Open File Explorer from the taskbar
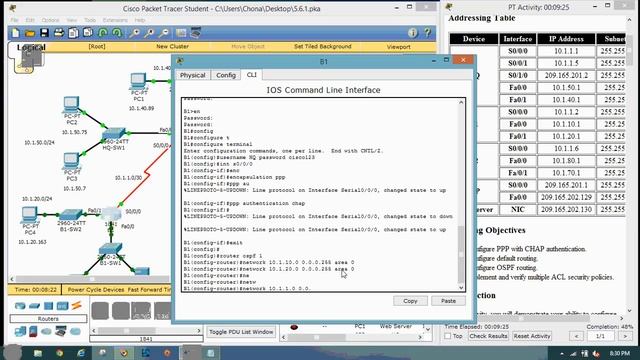The width and height of the screenshot is (640, 360). 38,353
